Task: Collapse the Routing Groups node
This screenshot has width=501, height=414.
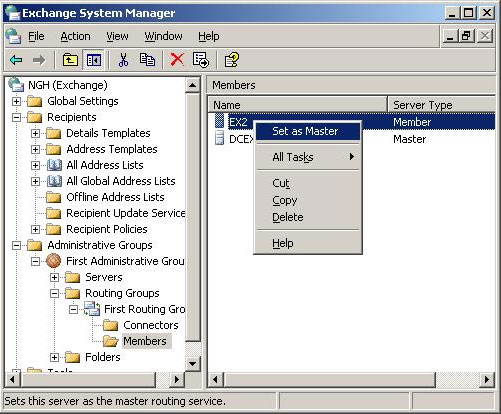Action: click(x=54, y=293)
